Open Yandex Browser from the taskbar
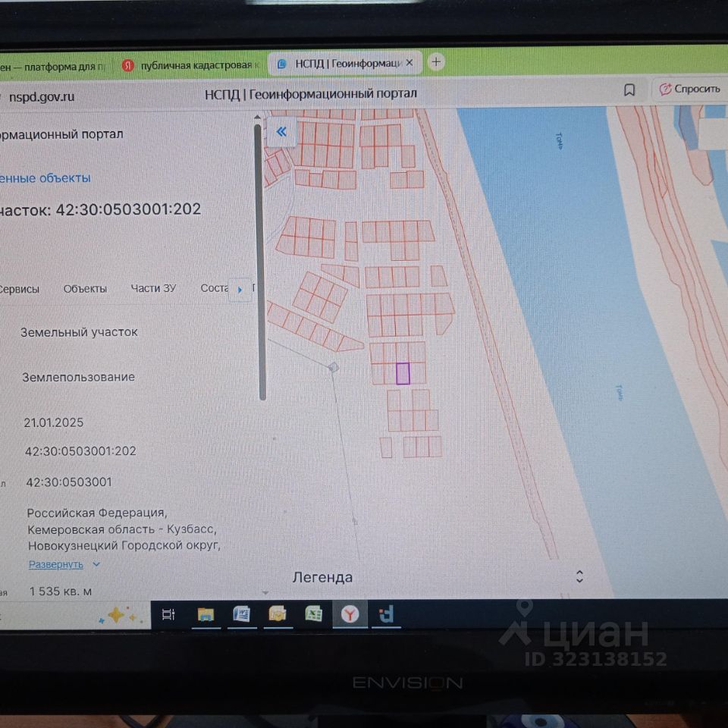Image resolution: width=728 pixels, height=728 pixels. pyautogui.click(x=350, y=615)
